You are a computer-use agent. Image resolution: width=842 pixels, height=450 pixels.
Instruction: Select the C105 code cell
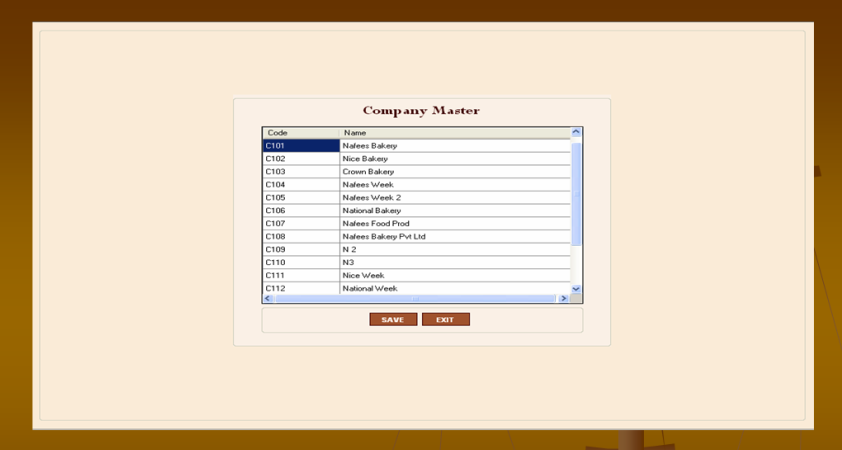(301, 197)
